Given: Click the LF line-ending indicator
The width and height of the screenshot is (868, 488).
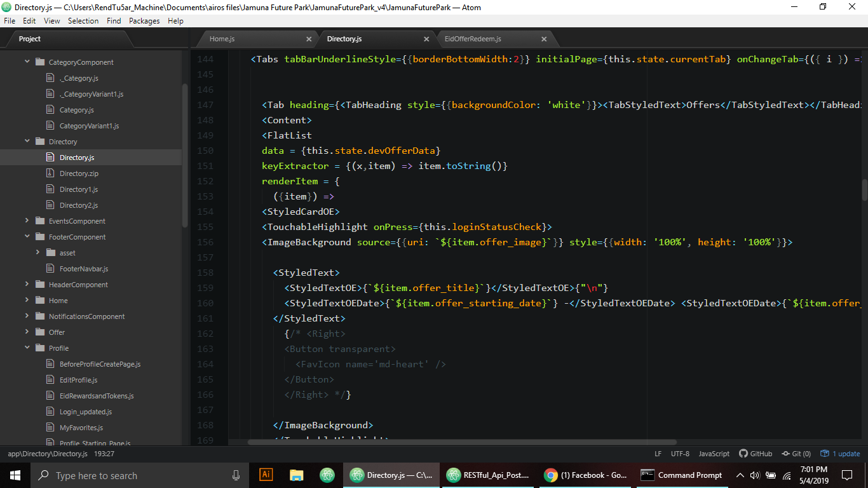Looking at the screenshot, I should click(658, 454).
